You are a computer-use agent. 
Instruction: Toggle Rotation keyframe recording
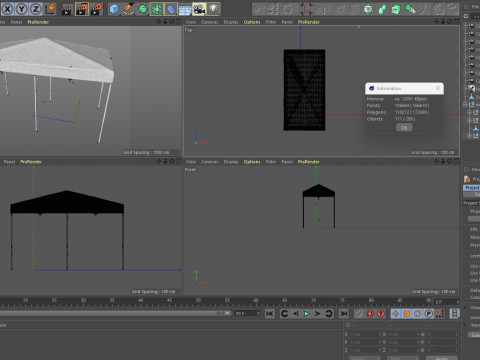point(418,314)
